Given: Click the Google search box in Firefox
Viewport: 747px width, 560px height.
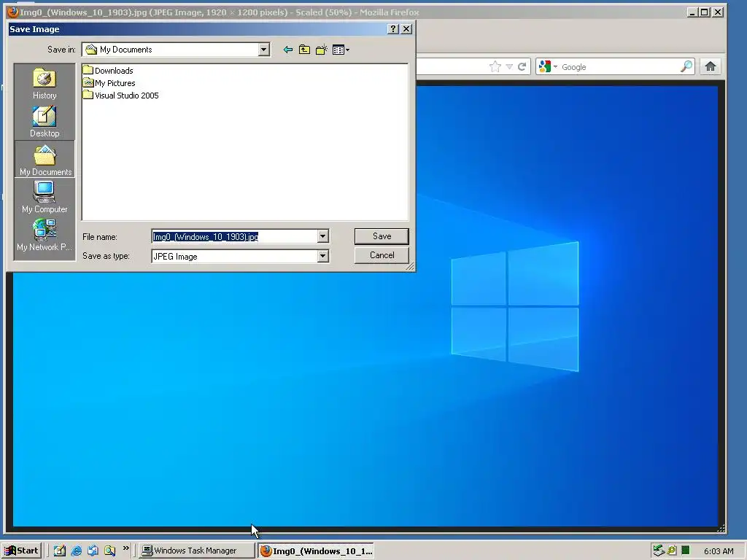Looking at the screenshot, I should click(x=619, y=66).
